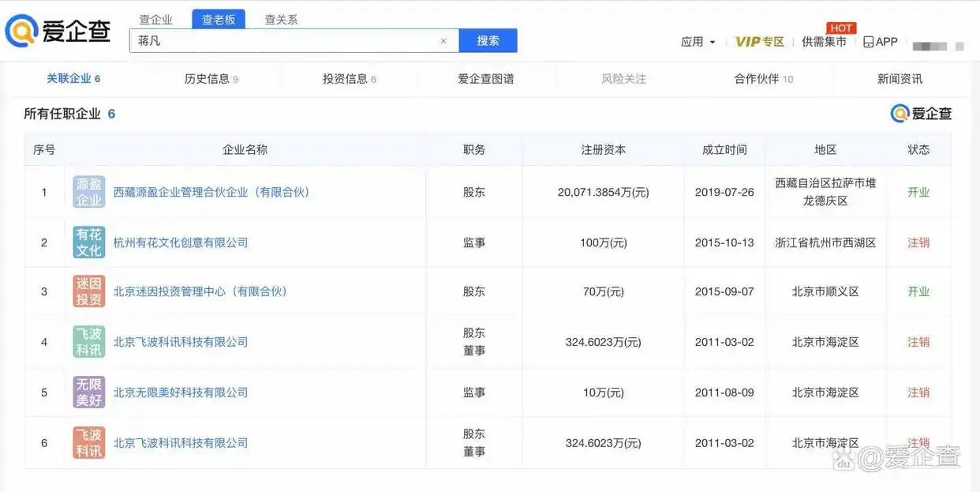This screenshot has height=492, width=980.
Task: Open the 应用 dropdown menu
Action: (x=698, y=42)
